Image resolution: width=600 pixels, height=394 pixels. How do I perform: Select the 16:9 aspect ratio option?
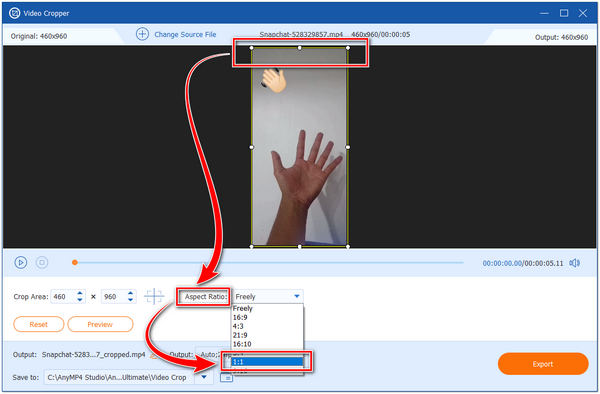pyautogui.click(x=267, y=317)
